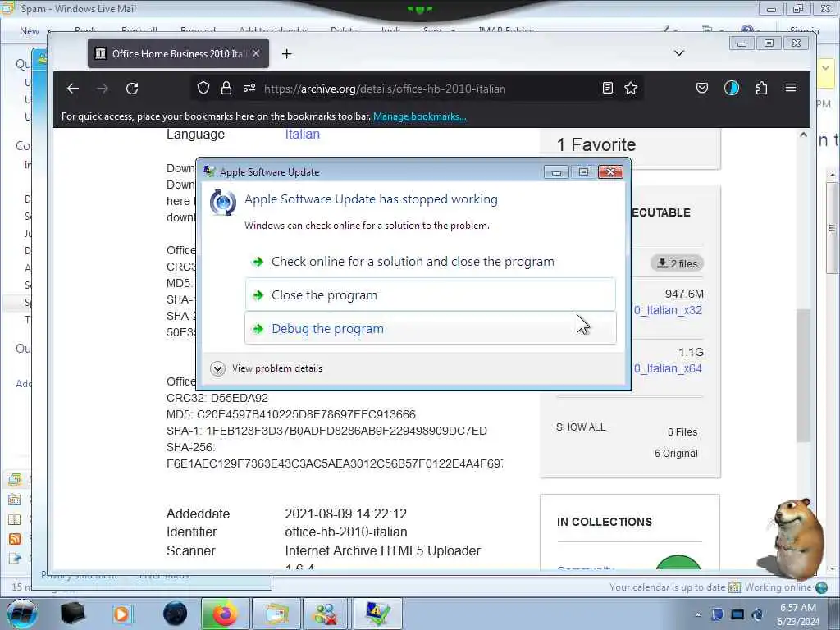Select the identifier office-hb-2010-italian text
The height and width of the screenshot is (630, 840).
tap(346, 532)
